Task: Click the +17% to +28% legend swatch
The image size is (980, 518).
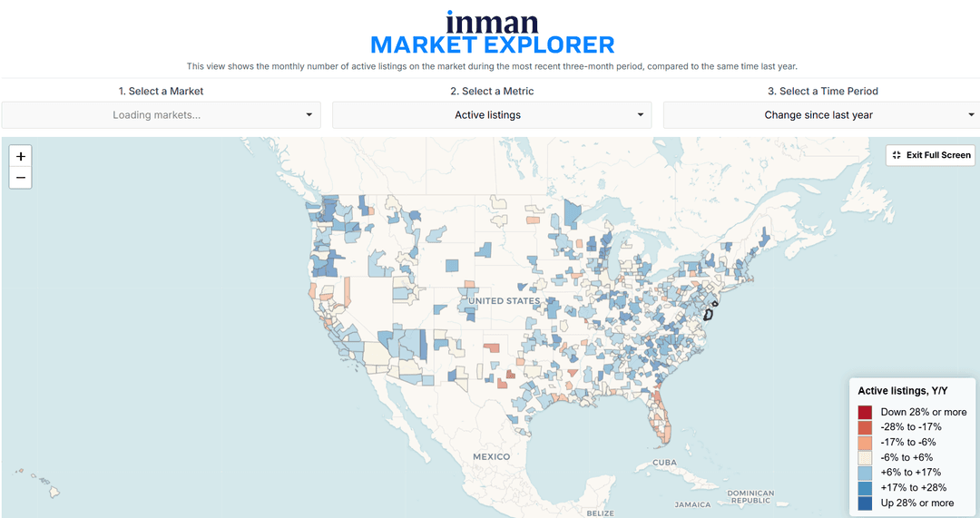Action: (x=865, y=488)
